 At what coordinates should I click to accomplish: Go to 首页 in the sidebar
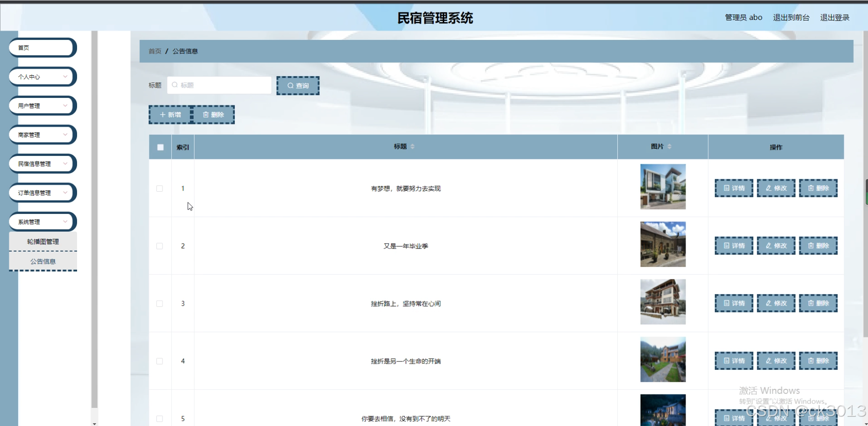[x=43, y=48]
